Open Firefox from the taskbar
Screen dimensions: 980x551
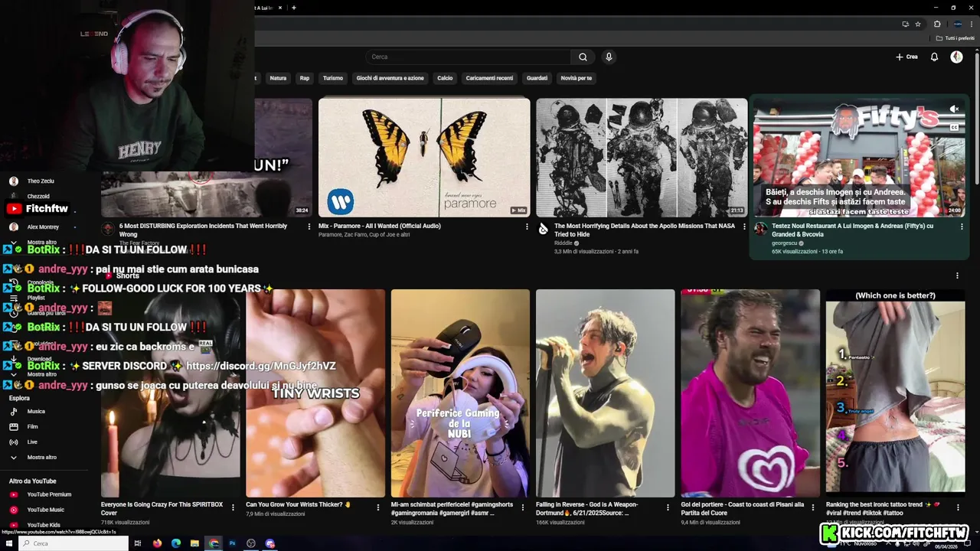click(x=157, y=543)
